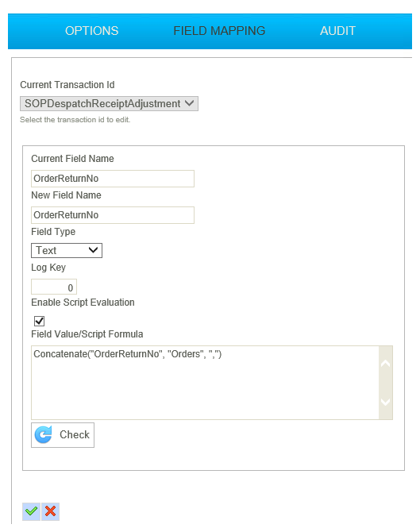
Task: Click inside the Script Formula textarea
Action: pyautogui.click(x=205, y=383)
